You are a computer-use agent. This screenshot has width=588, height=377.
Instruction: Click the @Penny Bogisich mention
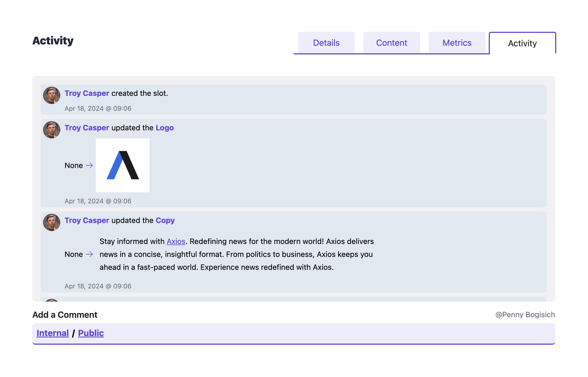click(525, 315)
